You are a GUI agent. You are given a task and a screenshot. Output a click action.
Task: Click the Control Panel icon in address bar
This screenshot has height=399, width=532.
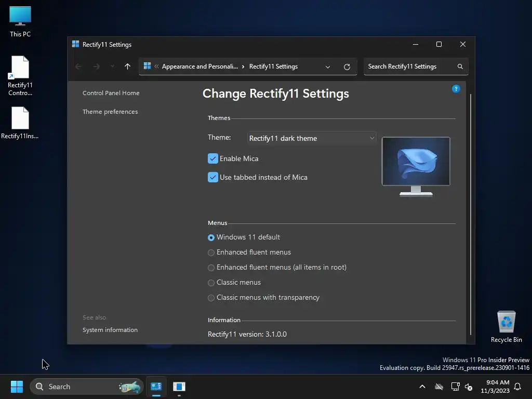[147, 66]
